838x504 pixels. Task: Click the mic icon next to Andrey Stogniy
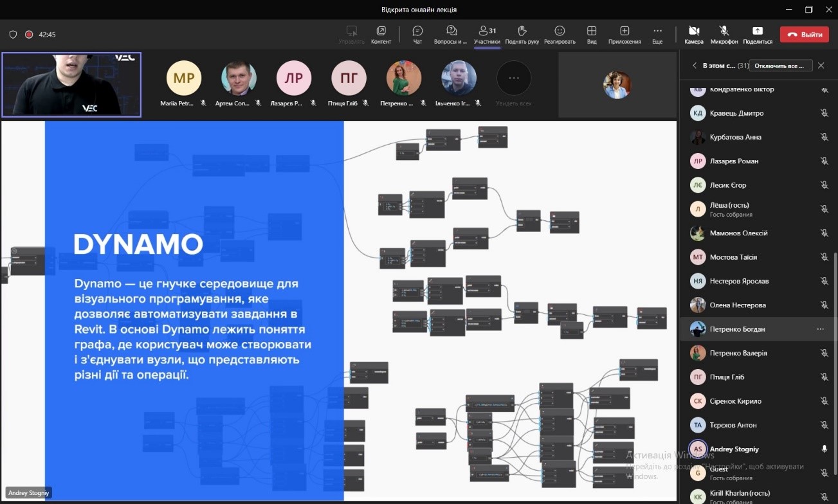tap(824, 449)
